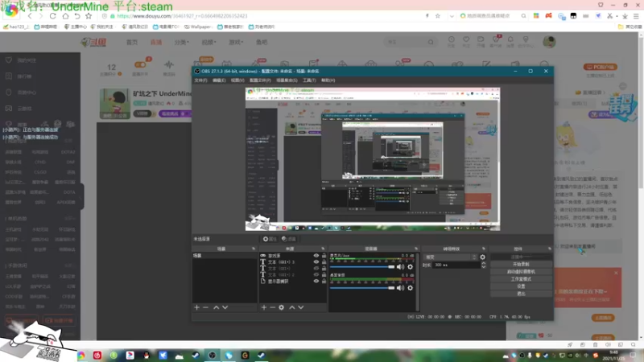644x362 pixels.
Task: Open the 帮助(H) menu in OBS
Action: coord(328,80)
